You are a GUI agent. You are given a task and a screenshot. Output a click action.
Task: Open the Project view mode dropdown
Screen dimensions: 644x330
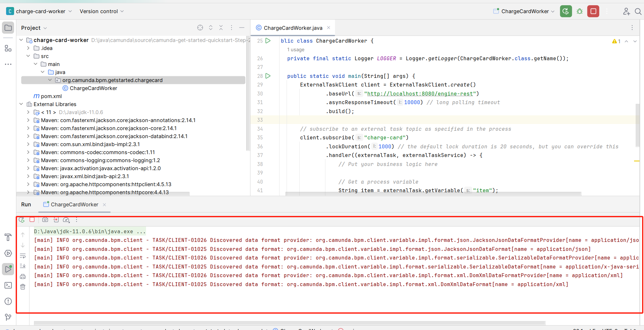(x=34, y=28)
